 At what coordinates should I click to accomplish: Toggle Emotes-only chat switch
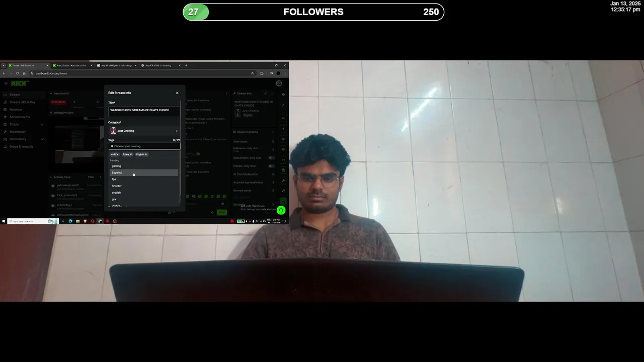tap(271, 166)
